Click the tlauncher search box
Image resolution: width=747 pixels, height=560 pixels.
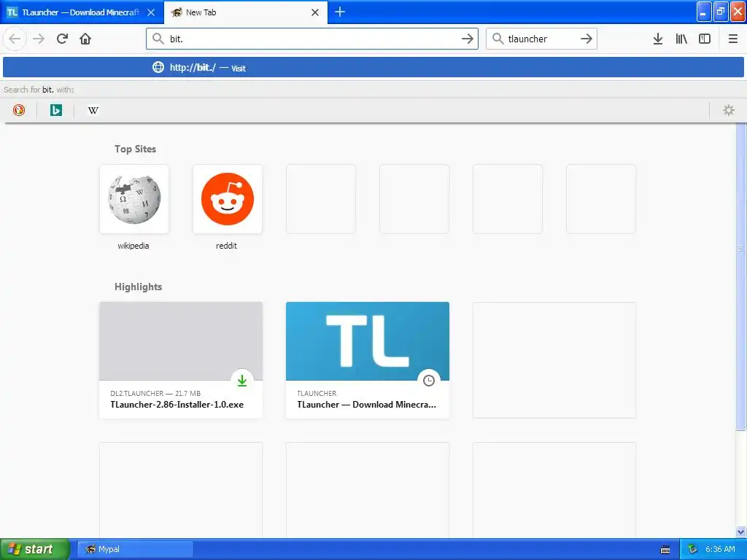[541, 39]
